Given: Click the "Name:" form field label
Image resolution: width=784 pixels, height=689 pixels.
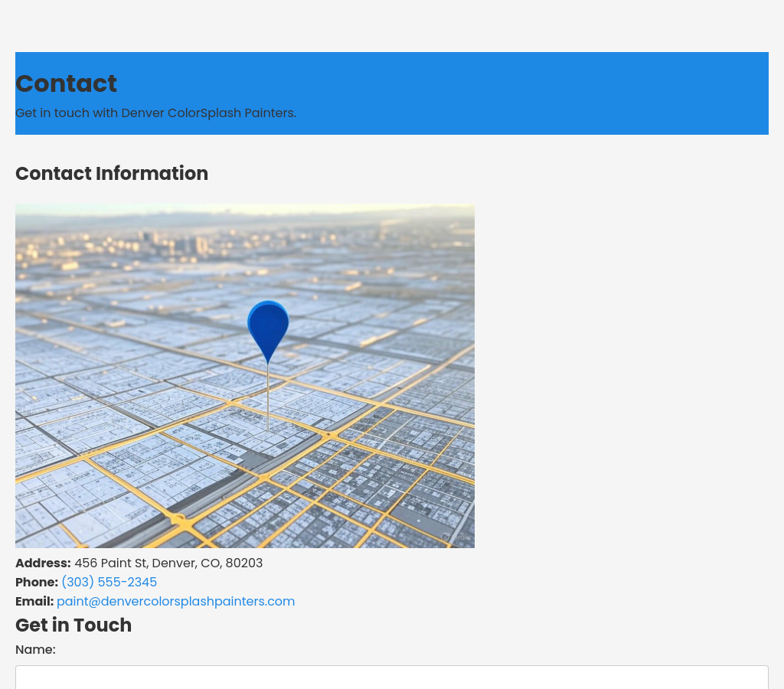Looking at the screenshot, I should [35, 650].
